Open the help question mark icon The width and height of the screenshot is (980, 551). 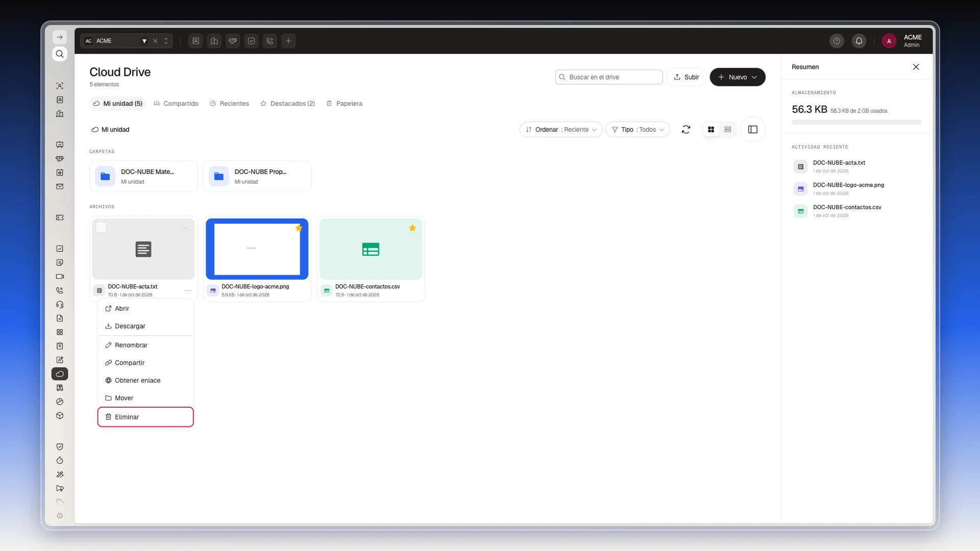[x=837, y=41]
